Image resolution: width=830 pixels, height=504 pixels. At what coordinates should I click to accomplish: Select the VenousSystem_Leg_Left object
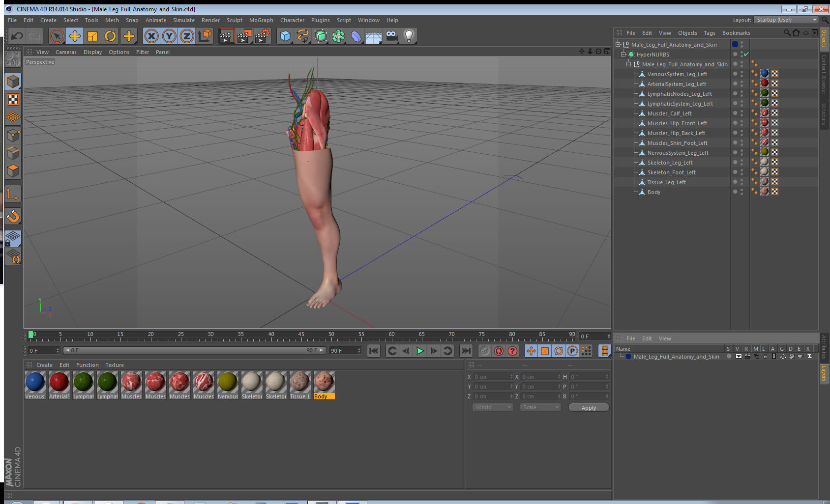[x=677, y=74]
